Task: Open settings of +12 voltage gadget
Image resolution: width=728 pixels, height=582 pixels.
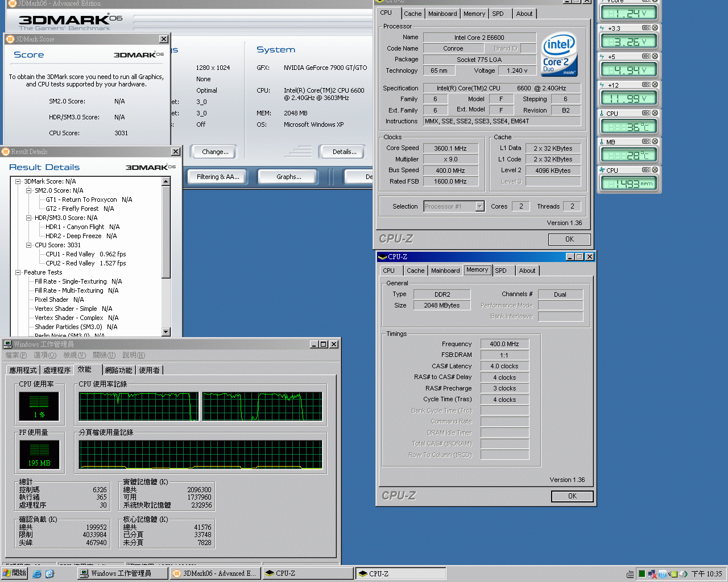Action: tap(646, 85)
